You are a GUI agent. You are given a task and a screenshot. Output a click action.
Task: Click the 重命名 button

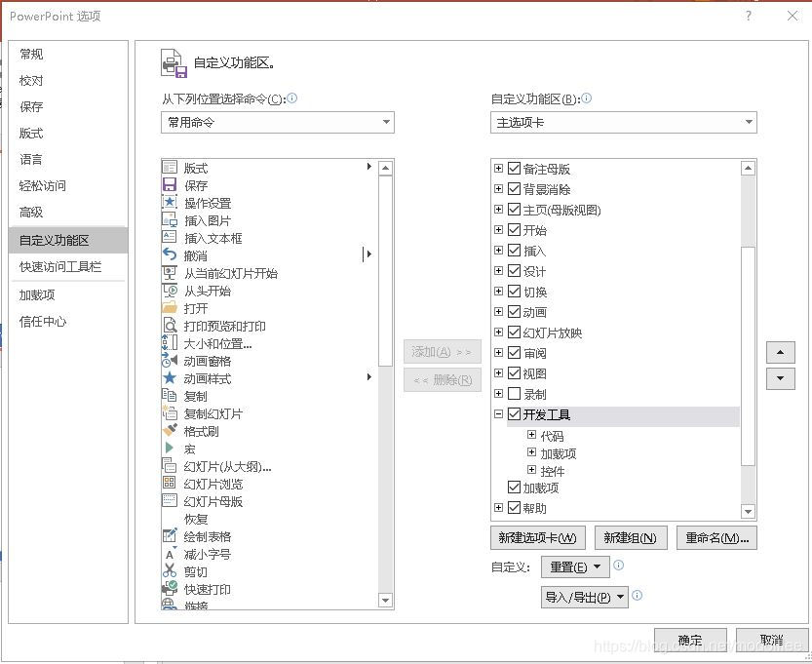(716, 538)
